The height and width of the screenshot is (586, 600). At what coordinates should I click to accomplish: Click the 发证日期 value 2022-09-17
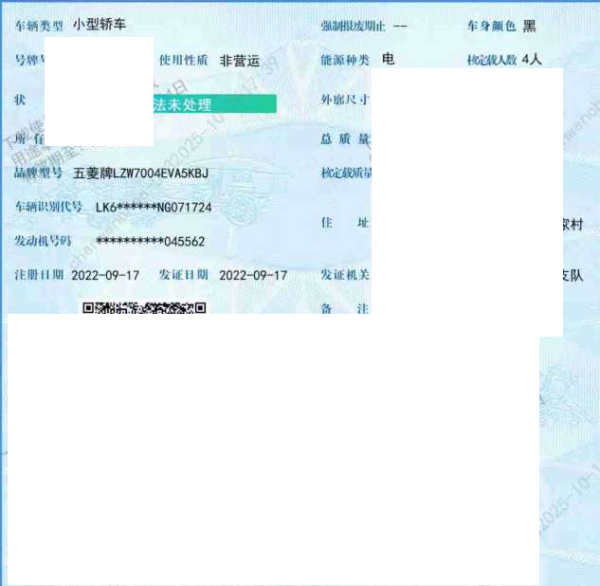click(x=253, y=274)
